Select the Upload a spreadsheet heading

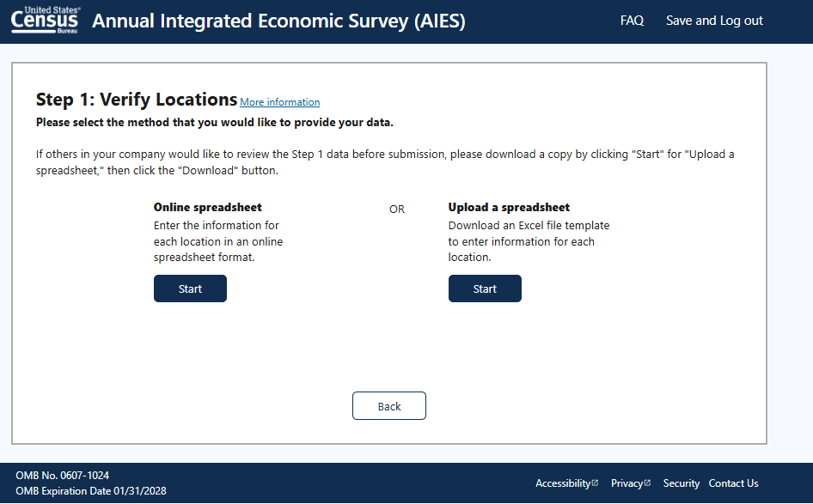tap(509, 207)
